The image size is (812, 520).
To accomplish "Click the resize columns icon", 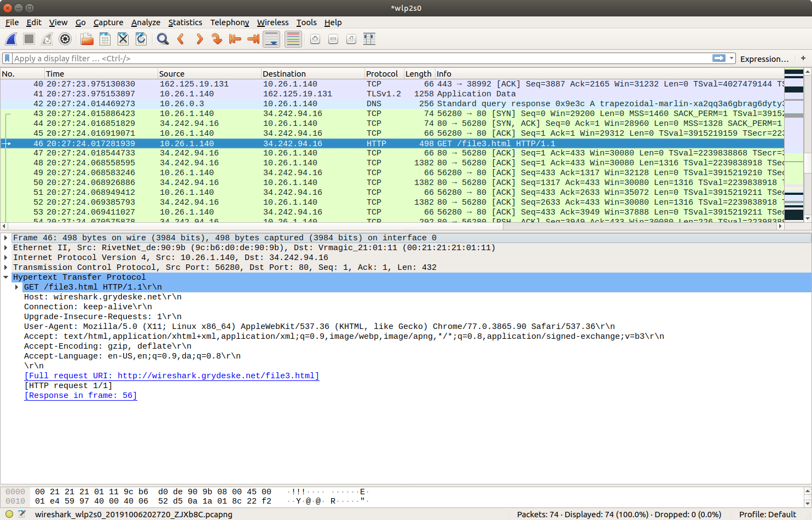I will (x=369, y=39).
